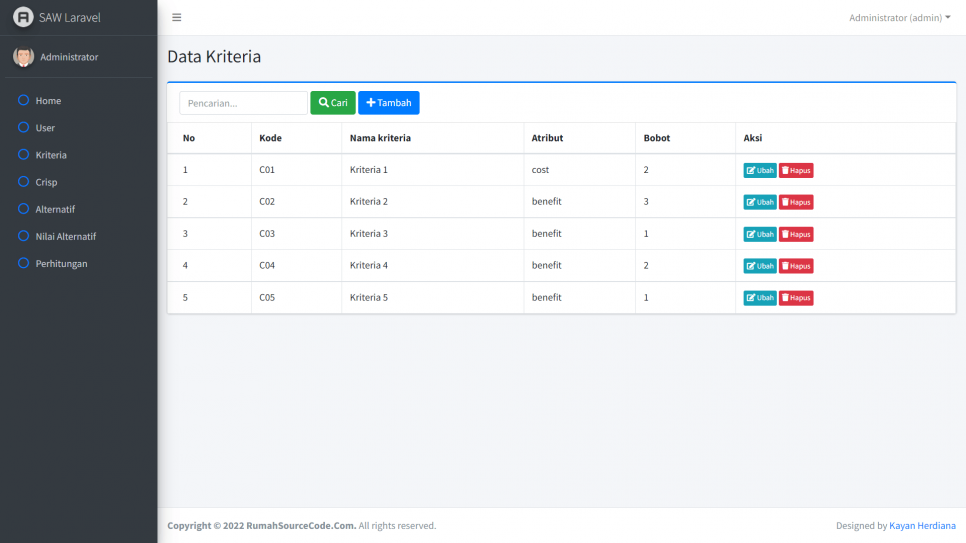Click Hapus for Kriteria 4
Viewport: 966px width, 543px height.
[x=796, y=266]
